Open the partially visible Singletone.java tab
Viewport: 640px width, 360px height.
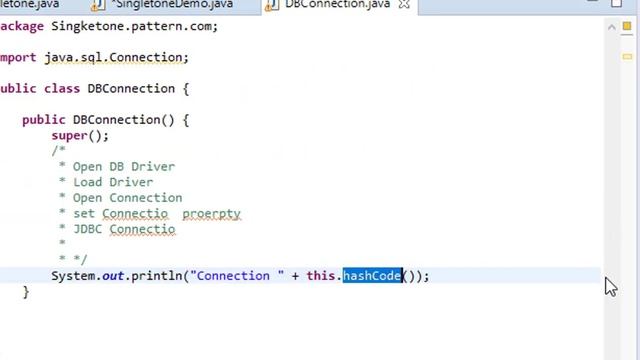[x=29, y=4]
